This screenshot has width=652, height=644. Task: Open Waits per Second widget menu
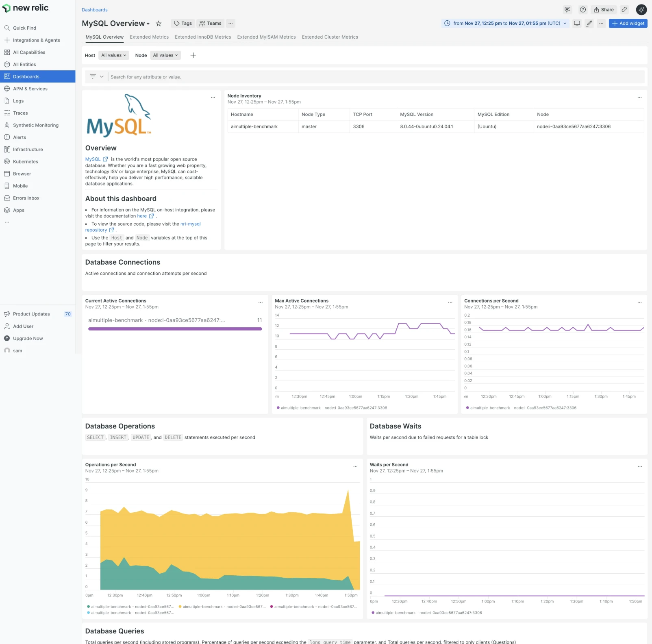640,466
